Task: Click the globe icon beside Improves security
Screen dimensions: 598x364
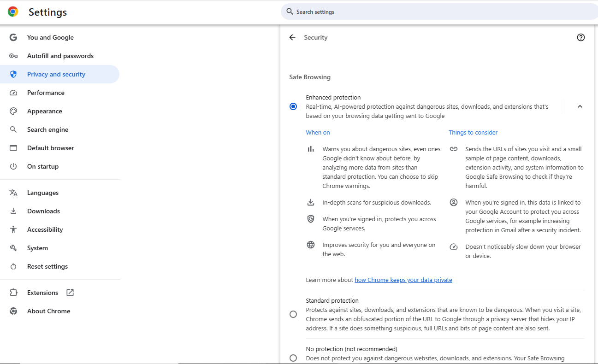Action: pos(311,245)
